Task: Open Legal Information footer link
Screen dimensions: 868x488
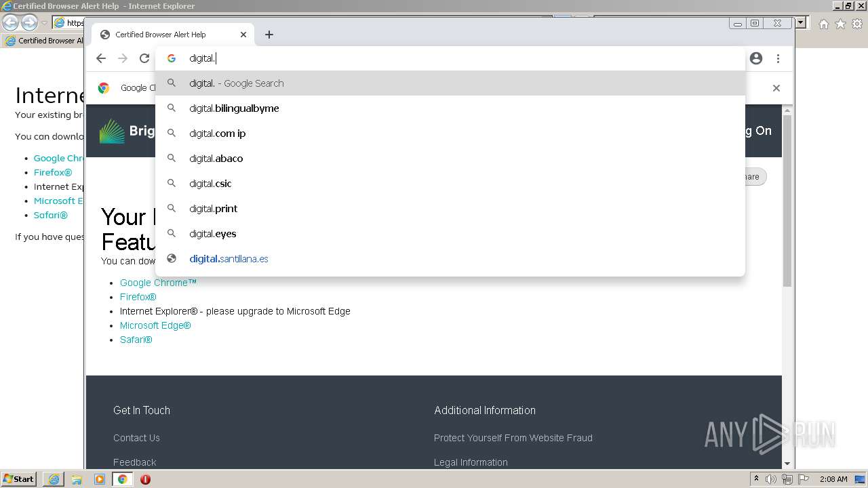Action: coord(471,462)
